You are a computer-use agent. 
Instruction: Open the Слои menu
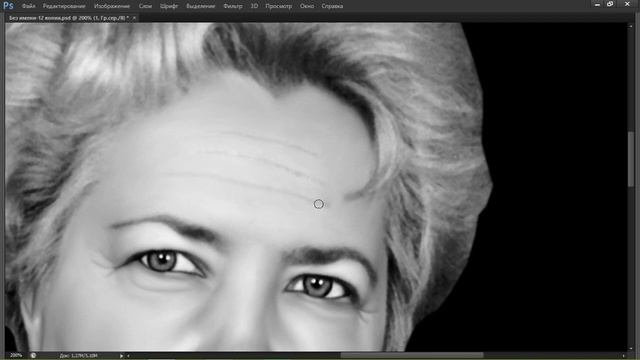pos(145,6)
